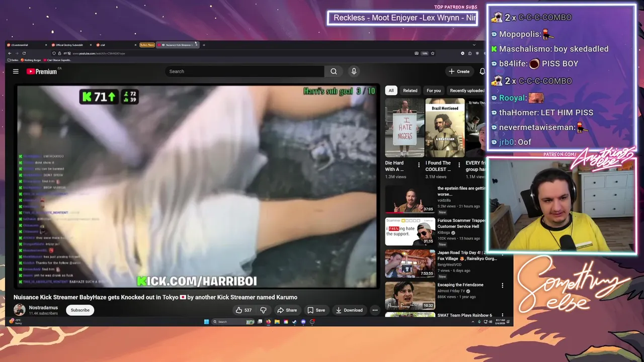Open Discord from the taskbar

[x=303, y=322]
